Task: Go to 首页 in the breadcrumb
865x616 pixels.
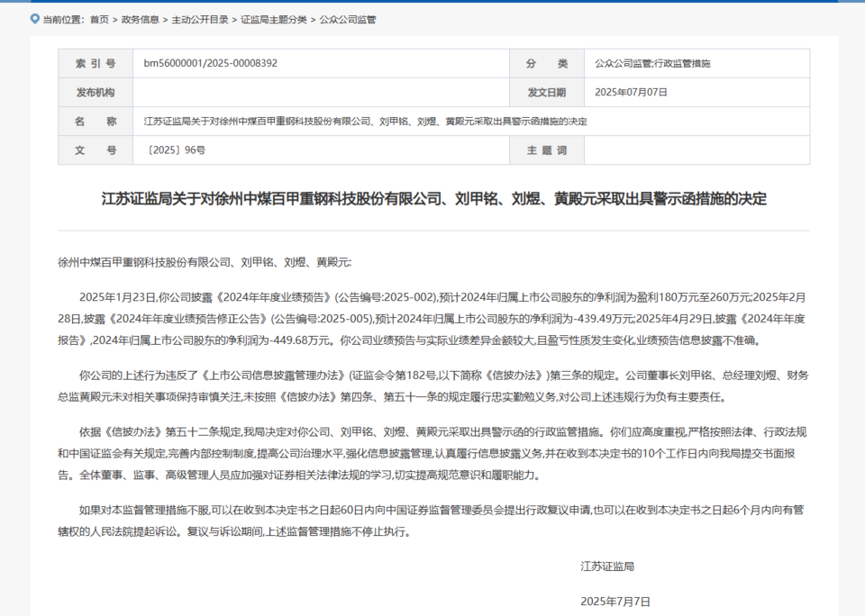Action: point(99,20)
